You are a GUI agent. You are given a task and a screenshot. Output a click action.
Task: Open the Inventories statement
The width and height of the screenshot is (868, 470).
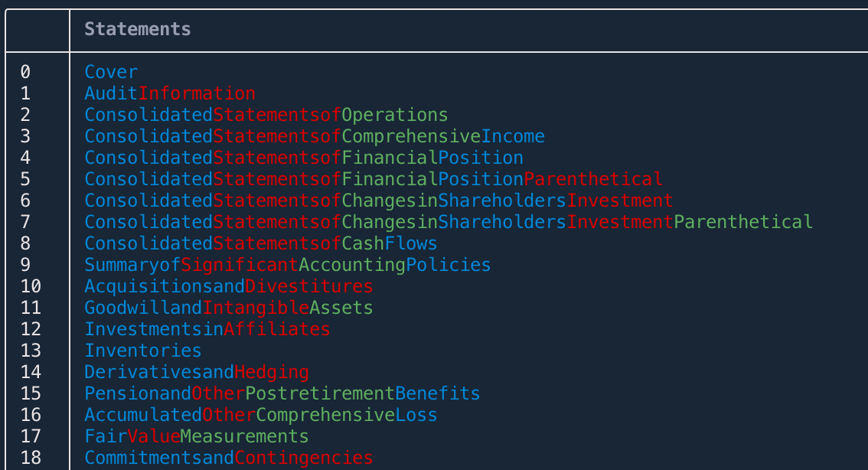point(142,350)
